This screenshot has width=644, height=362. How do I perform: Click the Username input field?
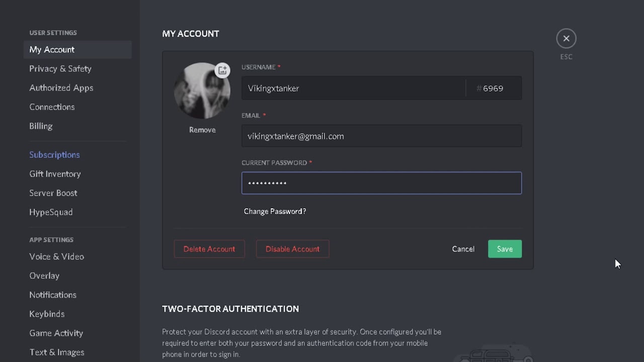tap(354, 88)
